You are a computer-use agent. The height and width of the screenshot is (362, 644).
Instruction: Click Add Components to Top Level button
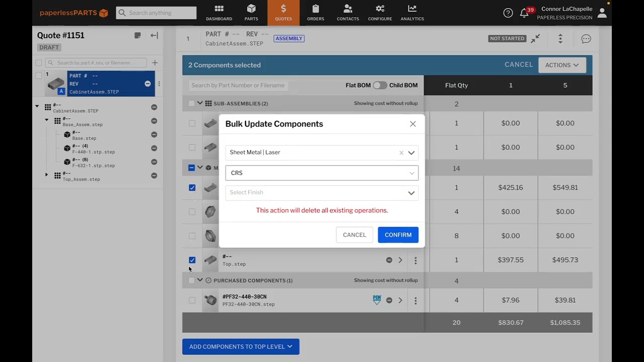[x=240, y=346]
